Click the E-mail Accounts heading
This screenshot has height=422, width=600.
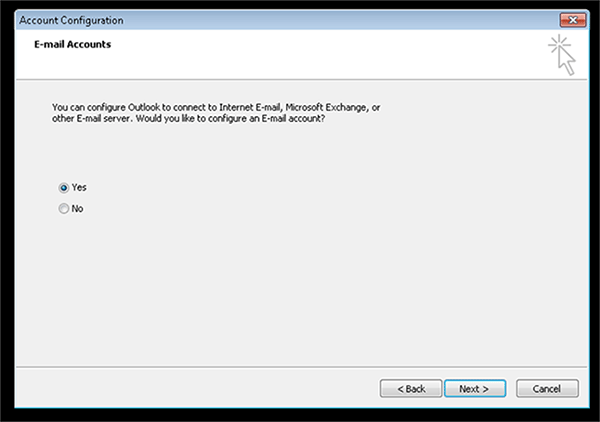(73, 44)
